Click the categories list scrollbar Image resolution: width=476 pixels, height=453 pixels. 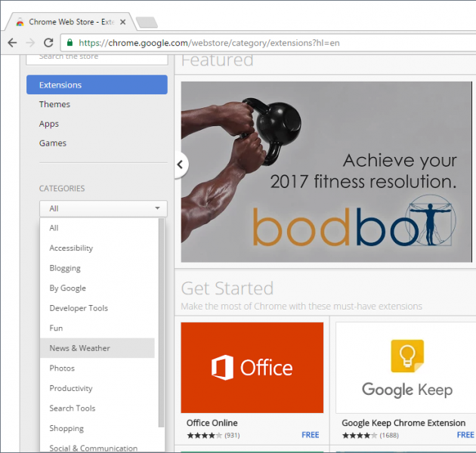click(161, 323)
